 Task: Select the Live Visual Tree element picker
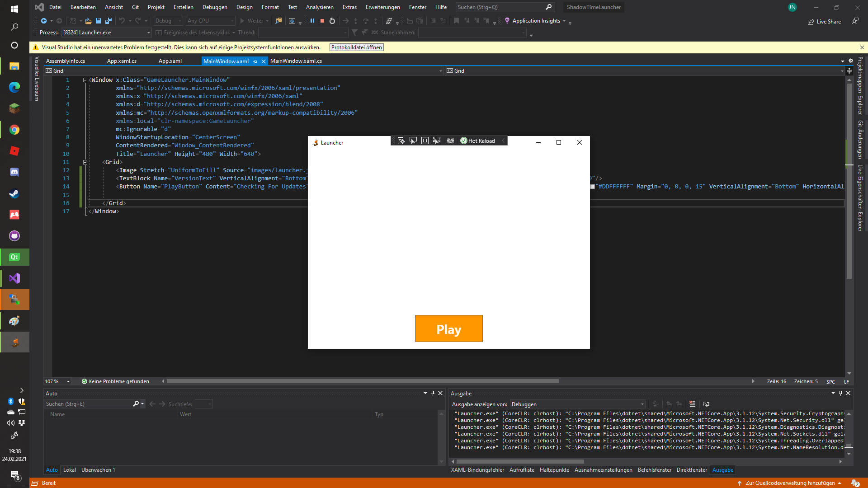pyautogui.click(x=413, y=141)
